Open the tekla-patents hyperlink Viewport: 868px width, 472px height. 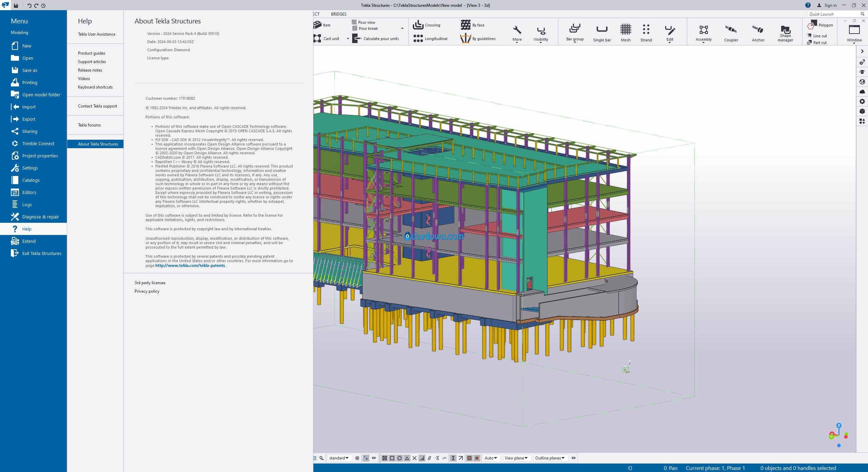[x=190, y=265]
